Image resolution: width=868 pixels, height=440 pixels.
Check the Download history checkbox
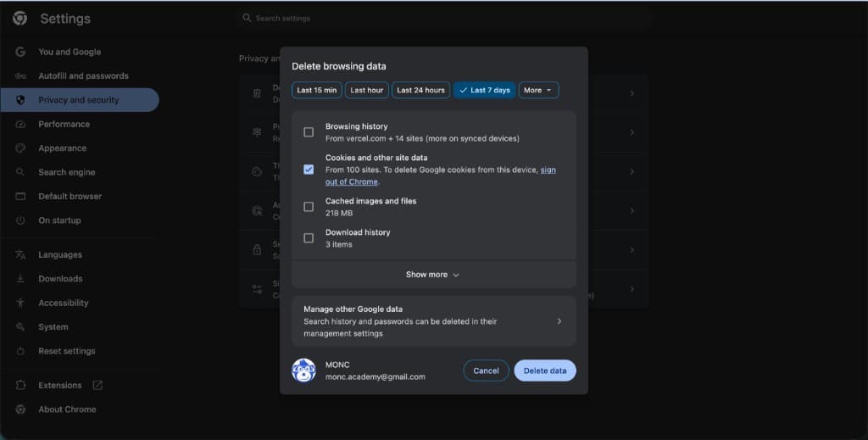309,238
